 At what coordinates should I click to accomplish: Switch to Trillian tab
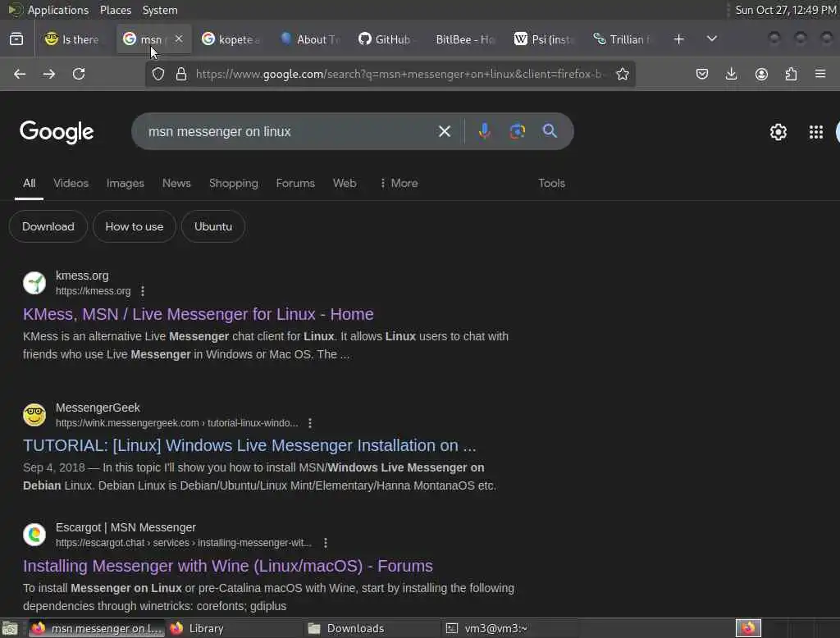(622, 39)
